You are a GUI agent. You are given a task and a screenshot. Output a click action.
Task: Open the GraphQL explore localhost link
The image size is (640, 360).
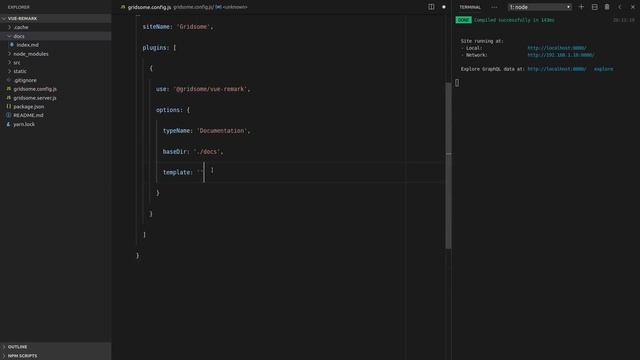pyautogui.click(x=557, y=69)
